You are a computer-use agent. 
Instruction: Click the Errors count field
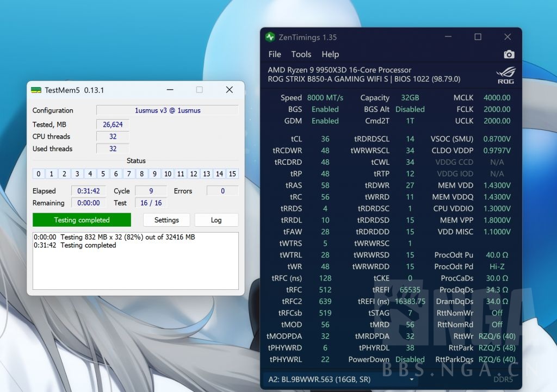222,191
